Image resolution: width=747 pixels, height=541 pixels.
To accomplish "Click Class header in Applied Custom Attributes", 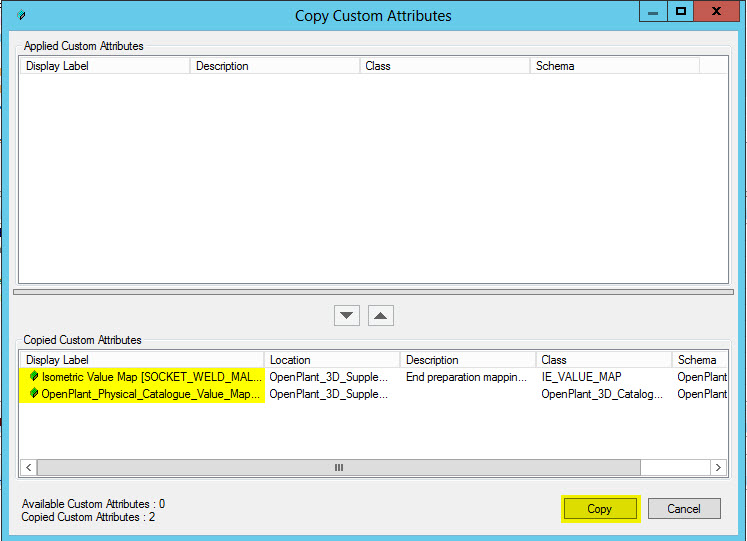I will tap(444, 66).
